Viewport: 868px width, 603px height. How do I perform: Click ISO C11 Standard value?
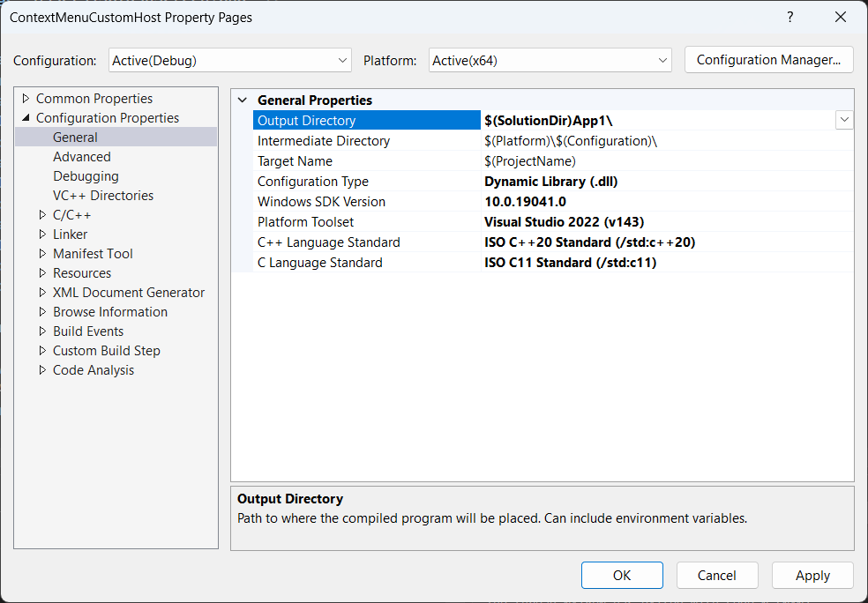570,262
